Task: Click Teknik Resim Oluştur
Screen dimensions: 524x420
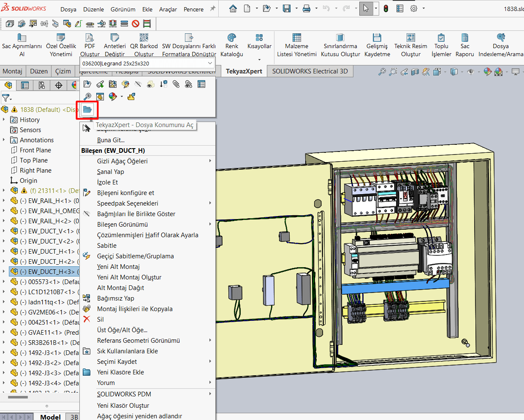Action: click(411, 45)
